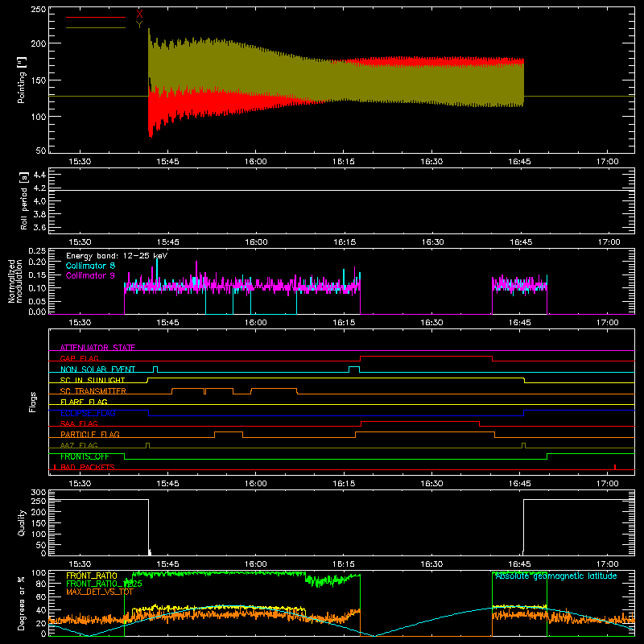Click the SC_IN_SUNLIGHT flag label
This screenshot has width=644, height=644.
pos(93,380)
